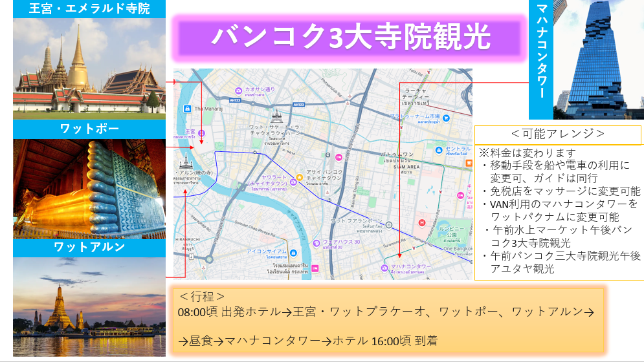Click the orange ＜行程＞ itinerary box
Screen dimensions: 644x362
click(x=387, y=320)
